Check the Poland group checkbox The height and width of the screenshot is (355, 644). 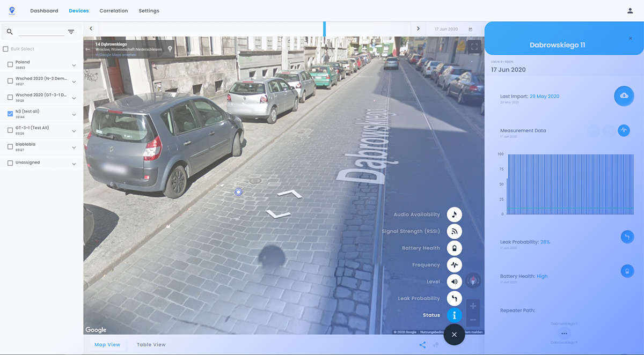pyautogui.click(x=10, y=65)
